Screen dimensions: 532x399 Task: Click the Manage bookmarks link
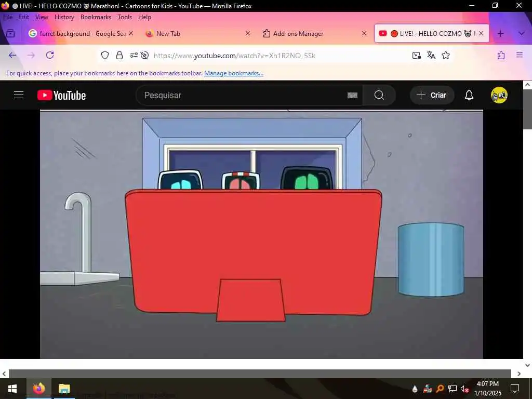point(234,73)
